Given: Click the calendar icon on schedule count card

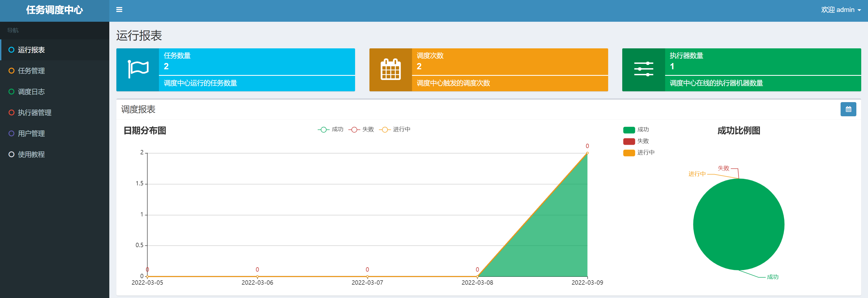Looking at the screenshot, I should pyautogui.click(x=390, y=70).
